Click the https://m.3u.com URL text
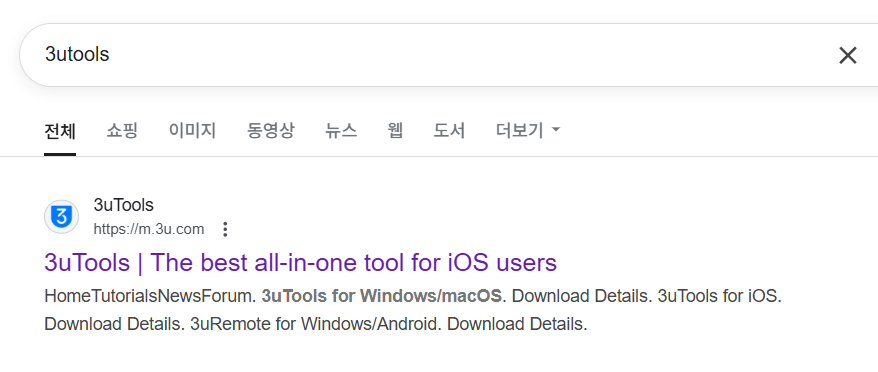Image resolution: width=878 pixels, height=372 pixels. 149,229
